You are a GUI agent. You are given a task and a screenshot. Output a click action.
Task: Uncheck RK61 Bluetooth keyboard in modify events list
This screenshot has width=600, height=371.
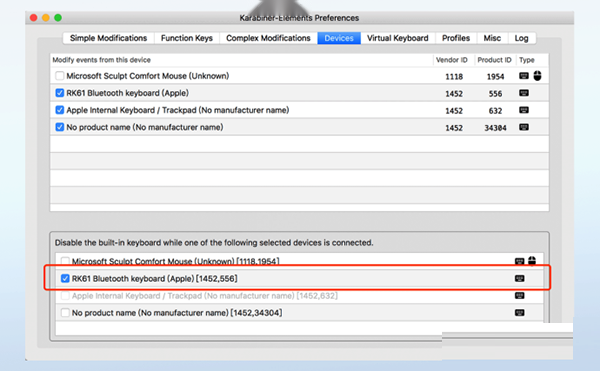59,93
